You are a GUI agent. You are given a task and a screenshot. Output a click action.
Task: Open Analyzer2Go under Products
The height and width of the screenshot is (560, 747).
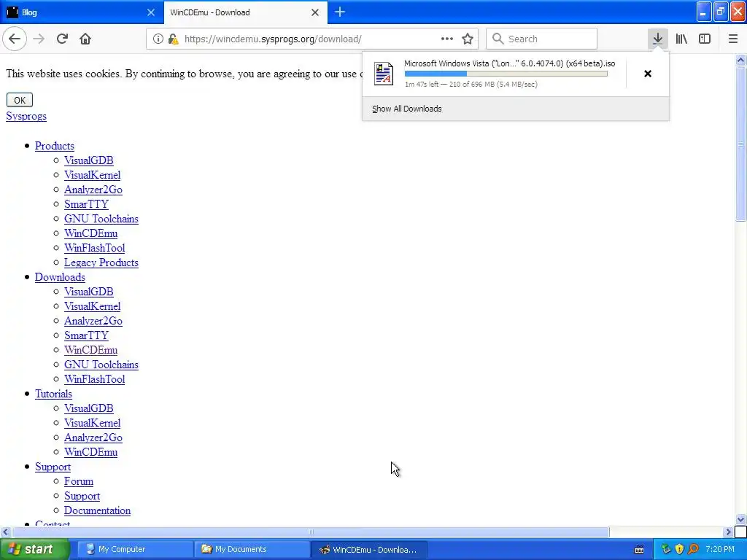pos(93,190)
